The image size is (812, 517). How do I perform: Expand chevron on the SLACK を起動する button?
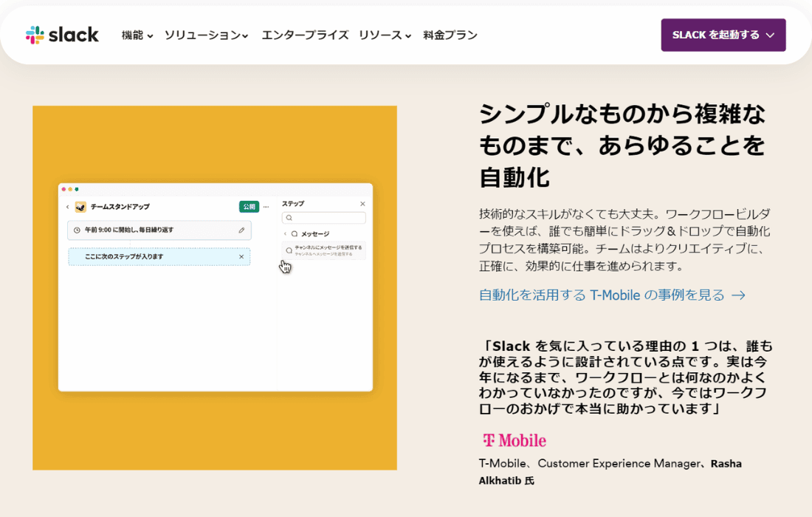click(x=770, y=35)
